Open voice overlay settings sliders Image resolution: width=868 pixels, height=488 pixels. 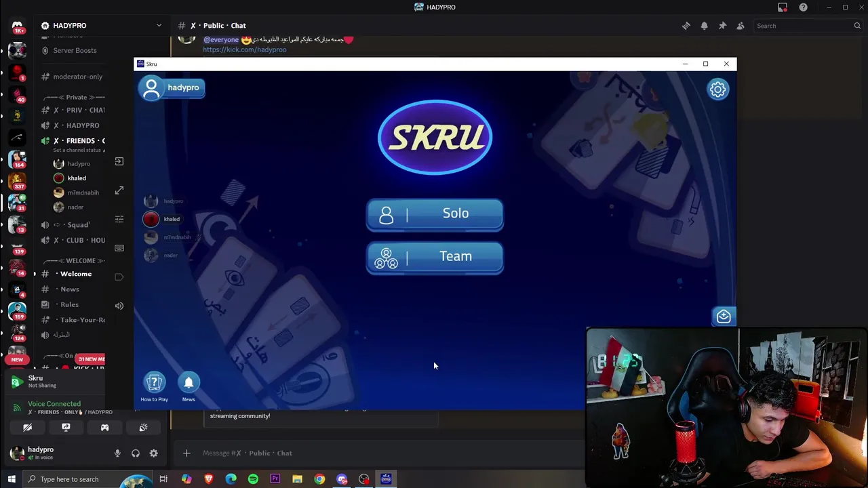[119, 219]
